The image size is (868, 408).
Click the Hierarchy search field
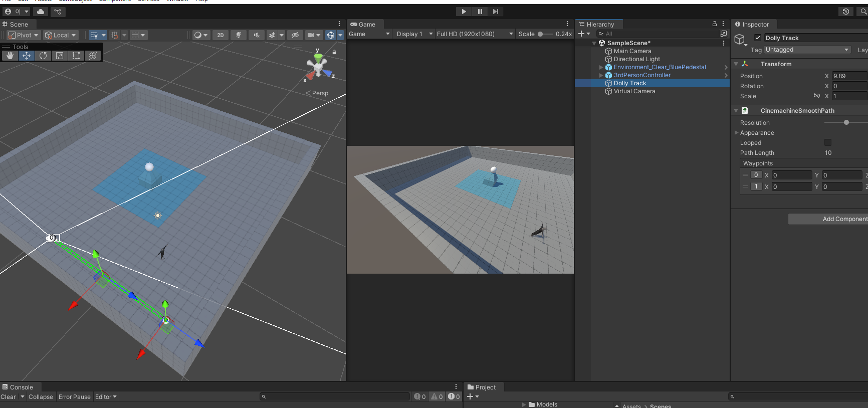[658, 34]
